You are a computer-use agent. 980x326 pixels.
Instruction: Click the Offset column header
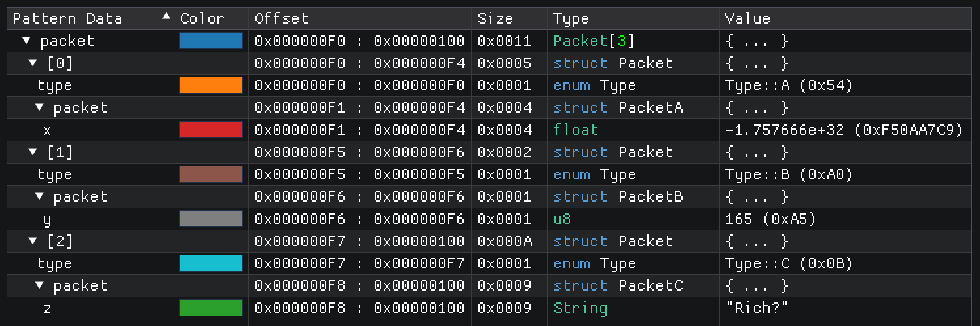coord(282,18)
